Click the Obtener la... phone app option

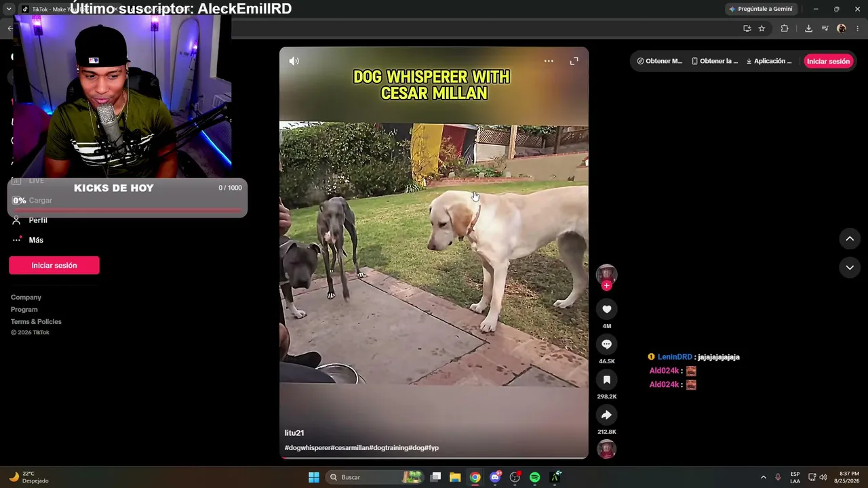715,61
